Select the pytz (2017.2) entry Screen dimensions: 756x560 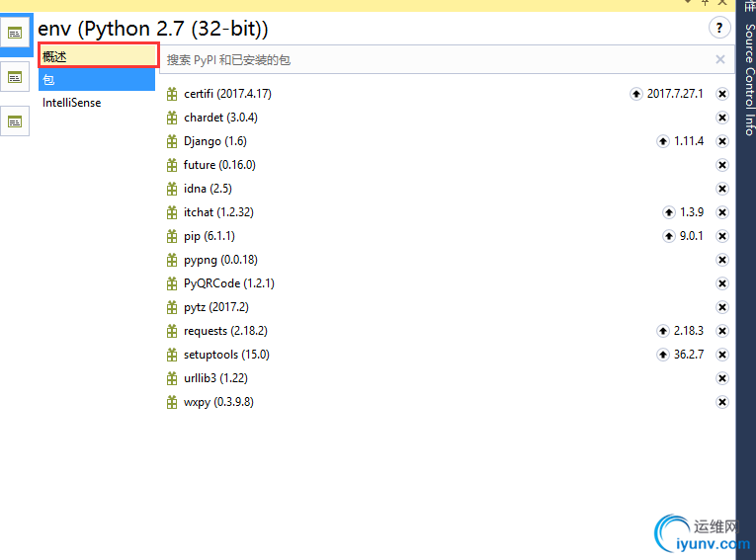(216, 307)
